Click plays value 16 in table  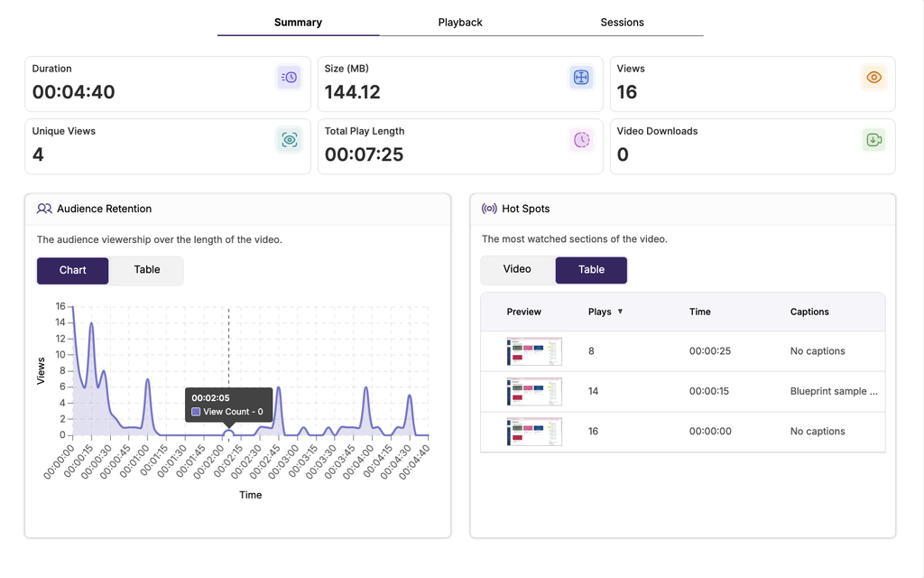(x=593, y=431)
